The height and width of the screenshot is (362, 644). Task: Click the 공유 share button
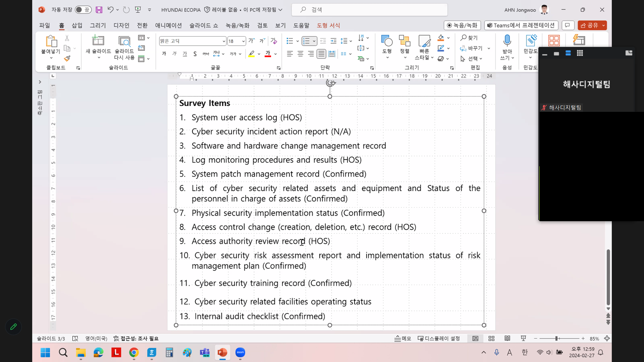pos(590,26)
